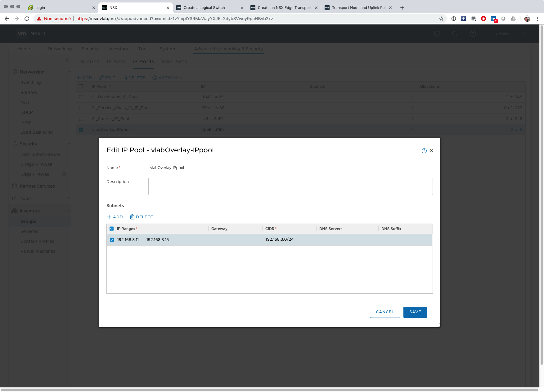Click the horizontal scrollbar at window bottom

pos(269,390)
